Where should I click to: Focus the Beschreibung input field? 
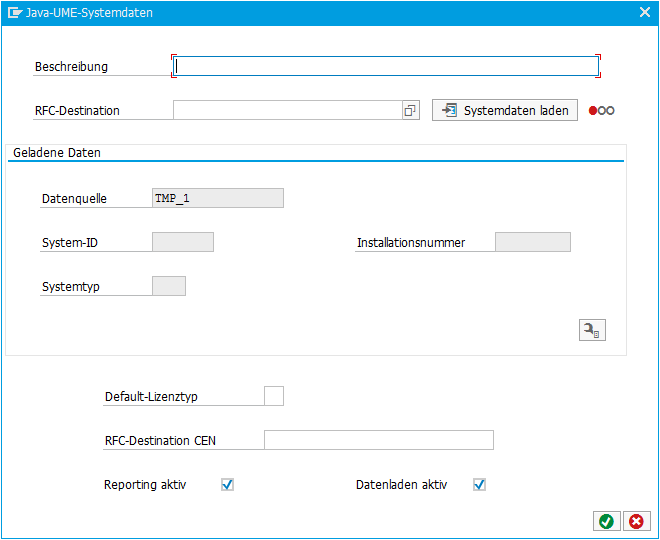(386, 66)
